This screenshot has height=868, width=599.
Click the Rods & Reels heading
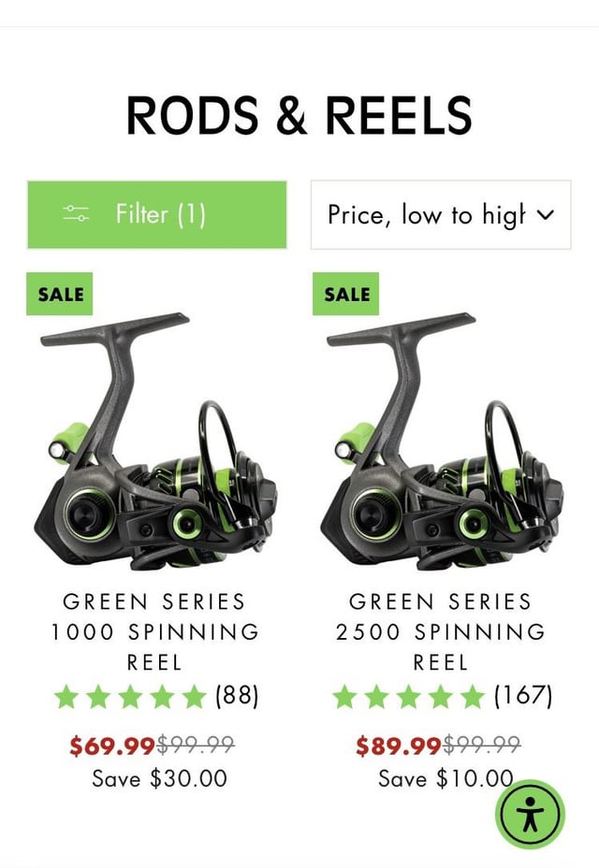click(299, 115)
